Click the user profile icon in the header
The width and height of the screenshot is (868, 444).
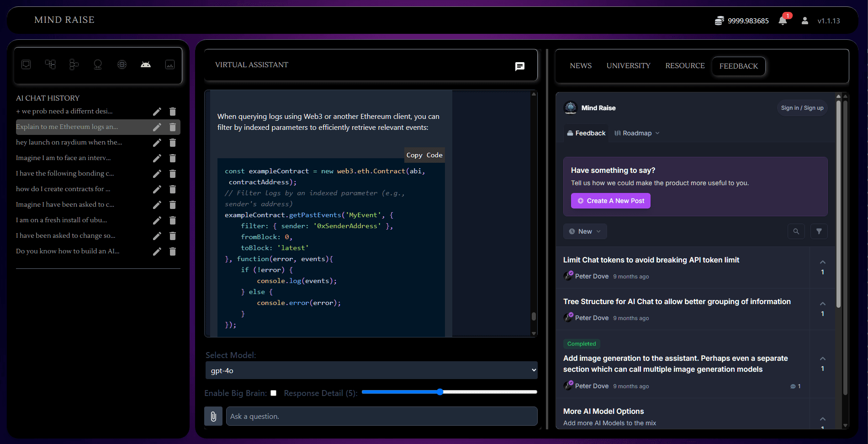coord(804,21)
